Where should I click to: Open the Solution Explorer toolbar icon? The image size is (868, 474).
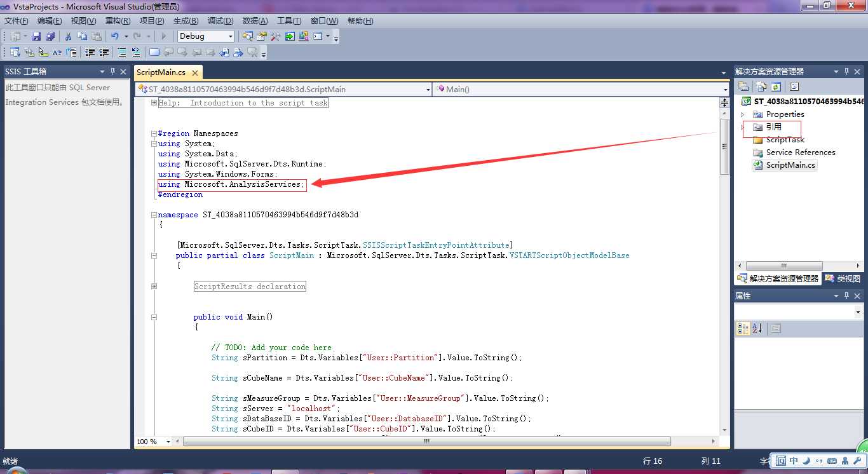tap(248, 36)
